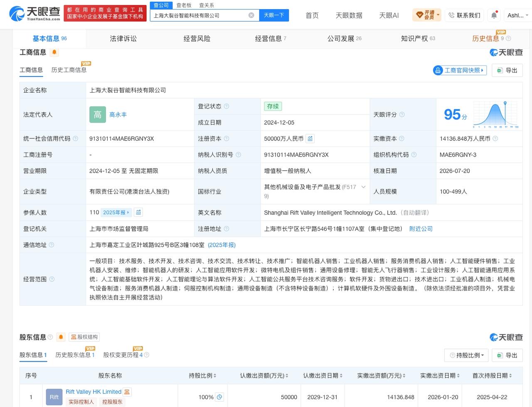Click help icon beside 经营范围
This screenshot has width=532, height=407.
coord(52,279)
